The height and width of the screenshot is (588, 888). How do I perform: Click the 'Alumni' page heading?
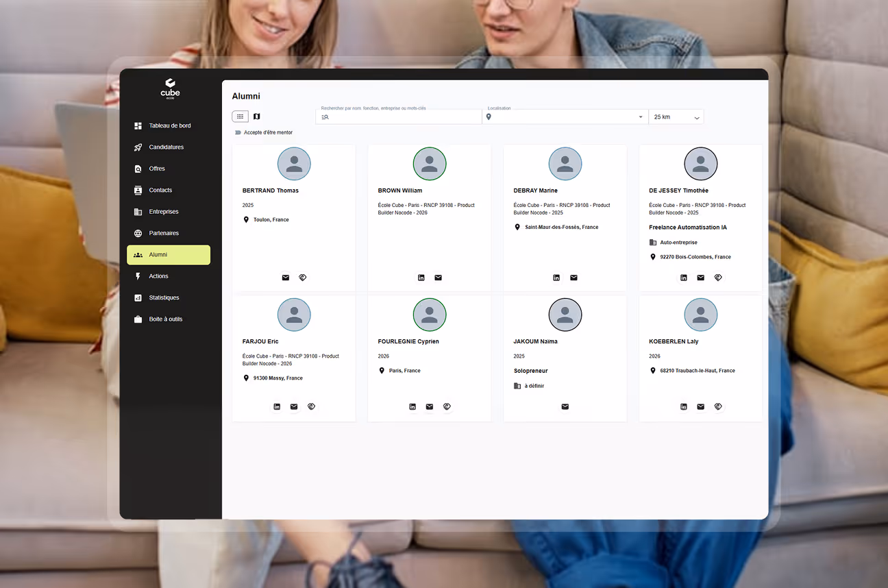pyautogui.click(x=246, y=97)
